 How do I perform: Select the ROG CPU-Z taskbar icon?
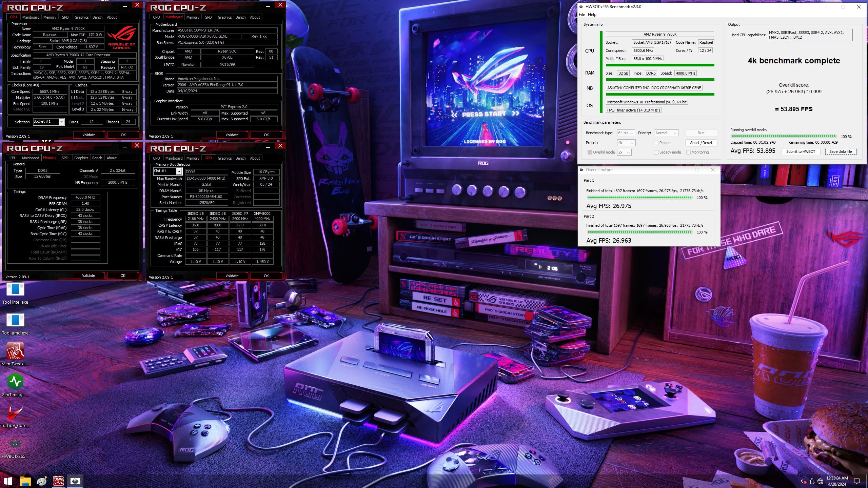(x=59, y=481)
